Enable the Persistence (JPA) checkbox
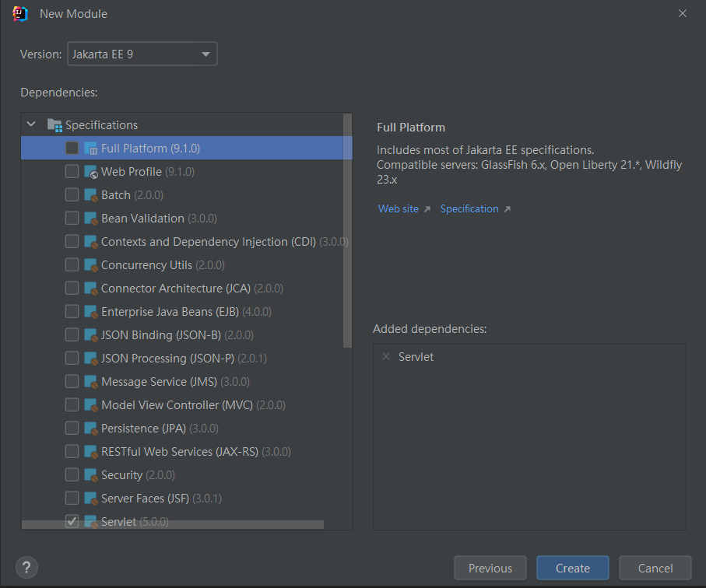Viewport: 706px width, 588px height. (72, 429)
